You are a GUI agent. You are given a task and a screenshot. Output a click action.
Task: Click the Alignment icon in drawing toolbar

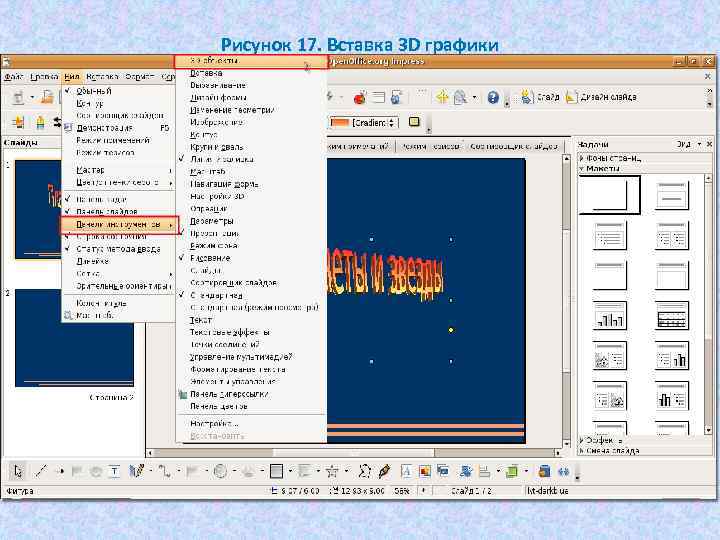pos(484,471)
